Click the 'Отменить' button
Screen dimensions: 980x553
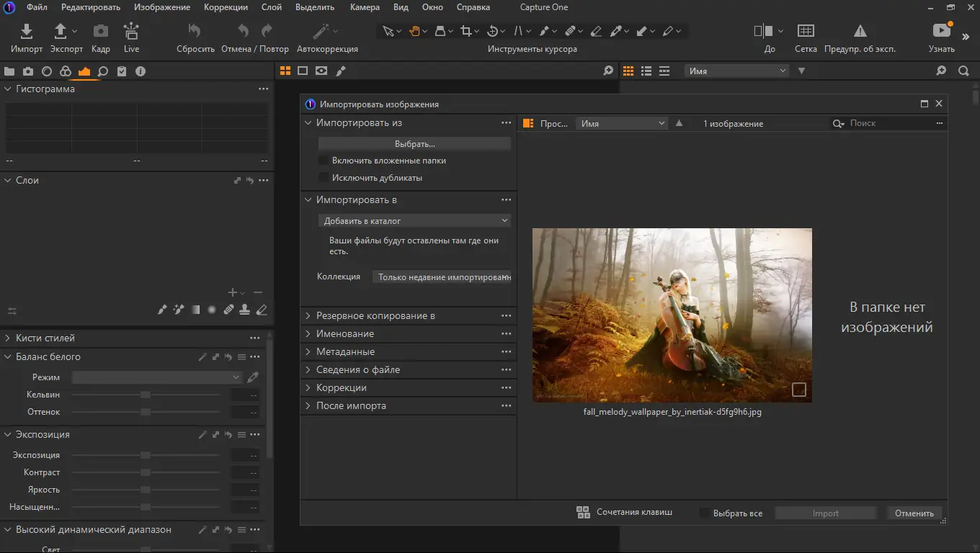click(x=914, y=513)
